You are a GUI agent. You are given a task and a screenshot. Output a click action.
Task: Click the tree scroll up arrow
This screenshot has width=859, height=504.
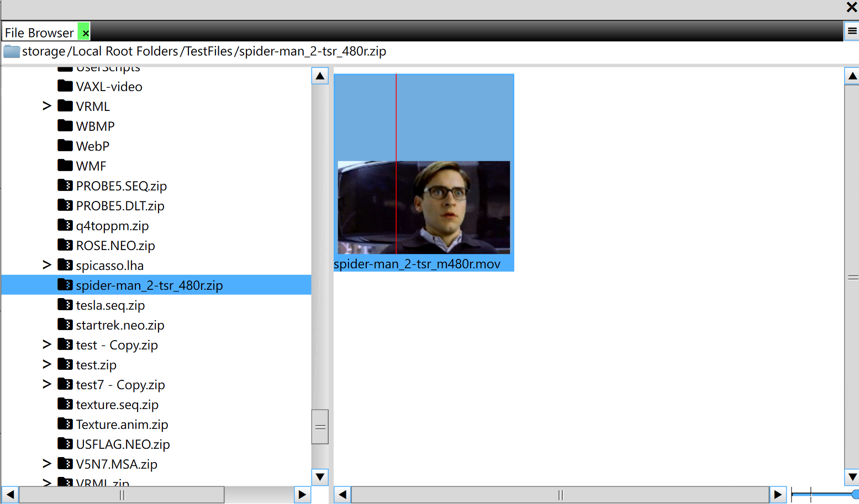[320, 76]
